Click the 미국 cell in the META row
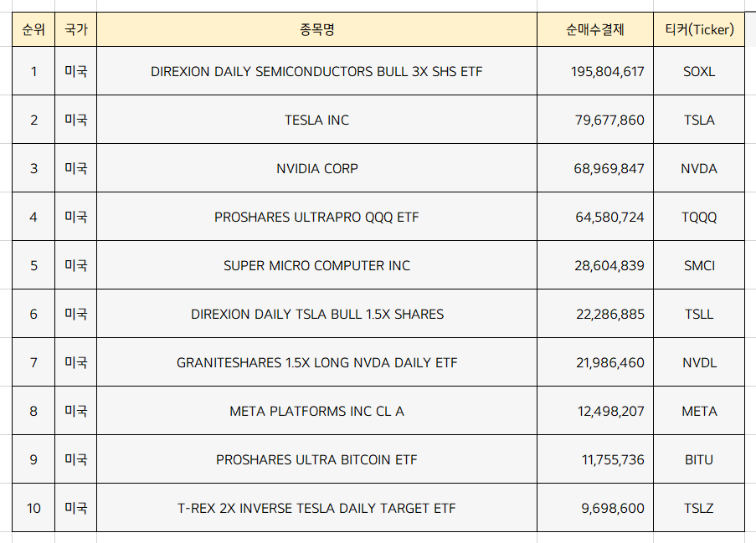The width and height of the screenshot is (756, 543). pos(75,411)
